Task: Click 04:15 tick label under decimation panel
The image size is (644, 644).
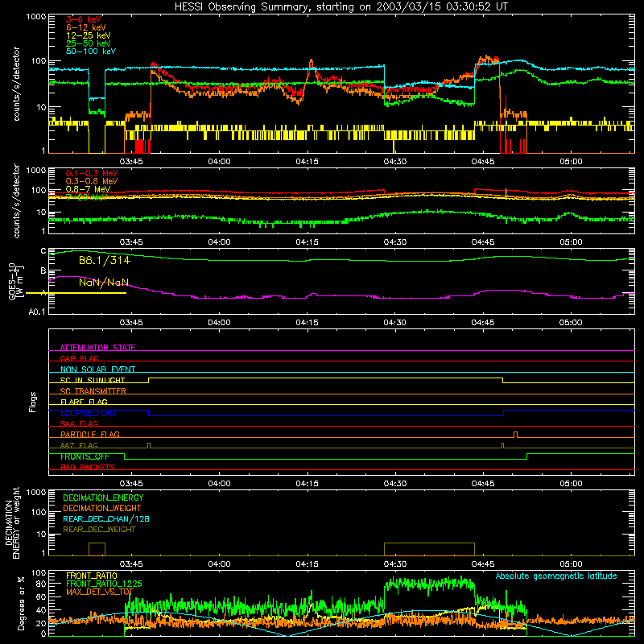Action: (x=307, y=564)
